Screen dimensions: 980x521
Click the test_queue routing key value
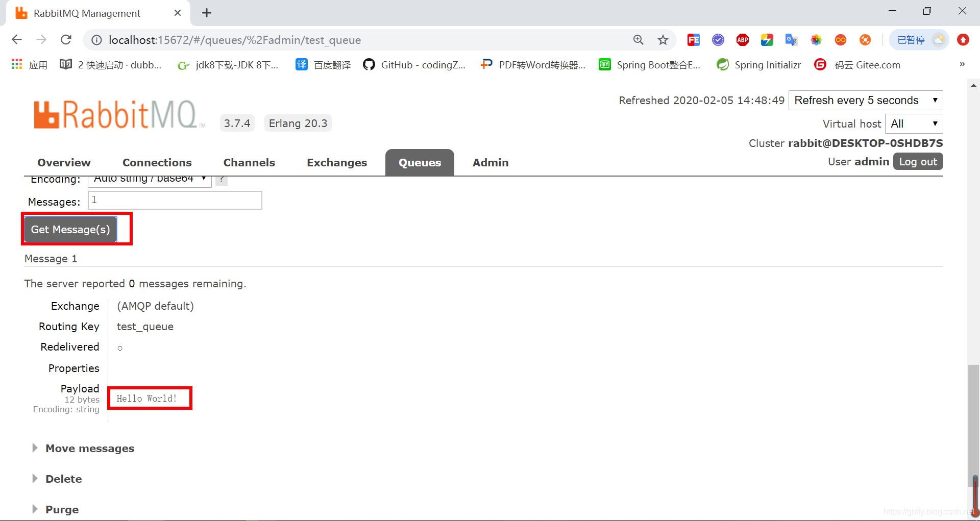(145, 327)
